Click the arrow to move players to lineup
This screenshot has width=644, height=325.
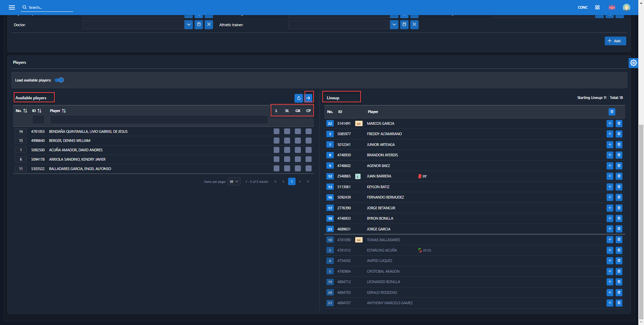(308, 98)
